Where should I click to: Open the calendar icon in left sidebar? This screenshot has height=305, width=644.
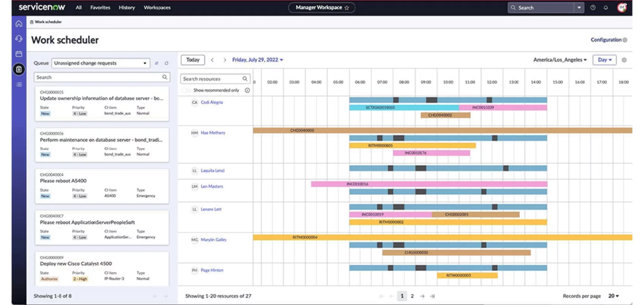[x=19, y=54]
